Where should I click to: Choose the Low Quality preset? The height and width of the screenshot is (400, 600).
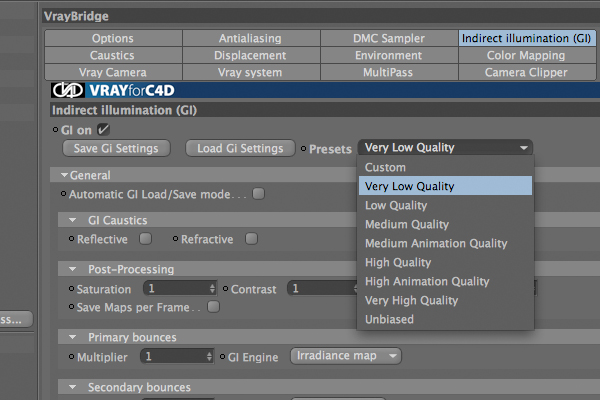click(x=445, y=205)
